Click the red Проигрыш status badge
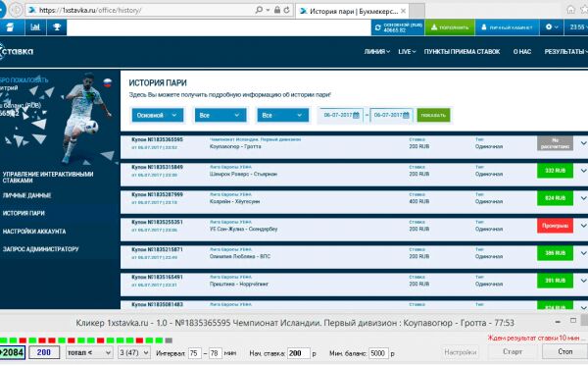 pos(555,226)
